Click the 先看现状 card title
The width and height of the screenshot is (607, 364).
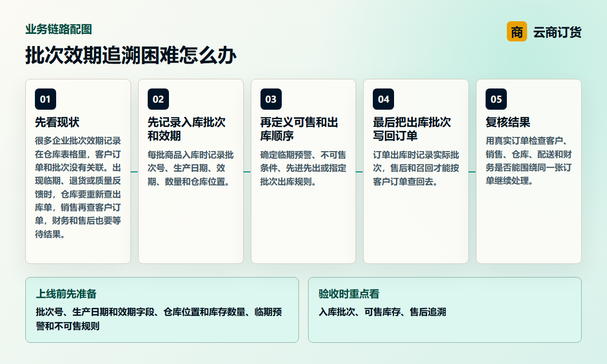(57, 122)
